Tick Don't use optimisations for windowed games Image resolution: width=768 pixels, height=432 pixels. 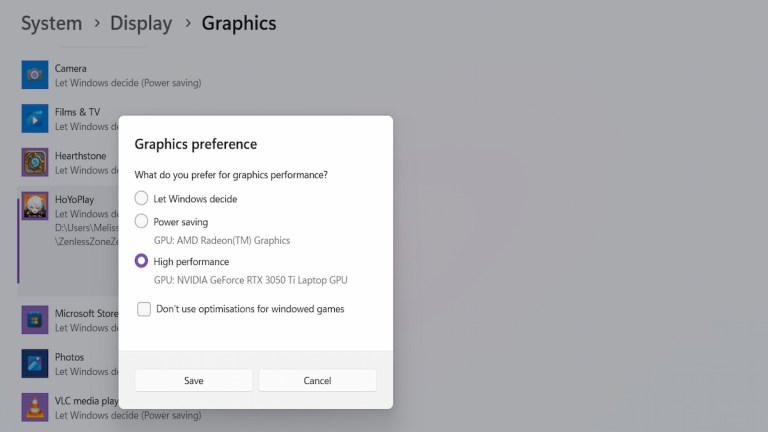pos(145,309)
